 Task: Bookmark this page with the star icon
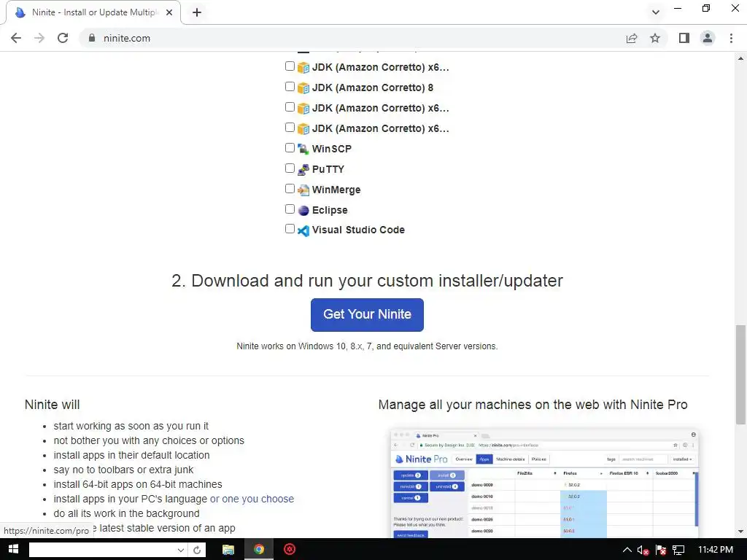pos(655,38)
